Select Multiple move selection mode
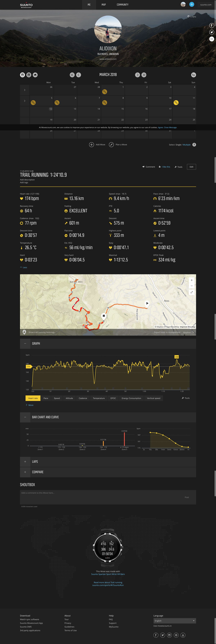 (186, 144)
